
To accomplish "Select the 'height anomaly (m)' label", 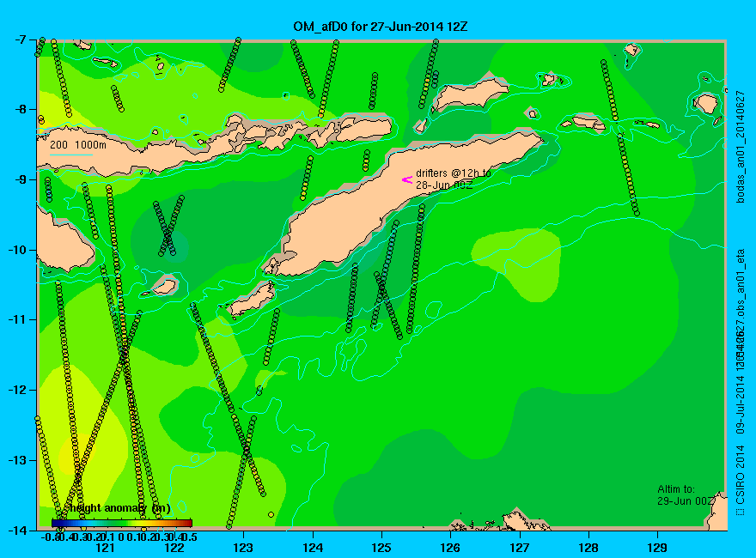I will (x=119, y=508).
